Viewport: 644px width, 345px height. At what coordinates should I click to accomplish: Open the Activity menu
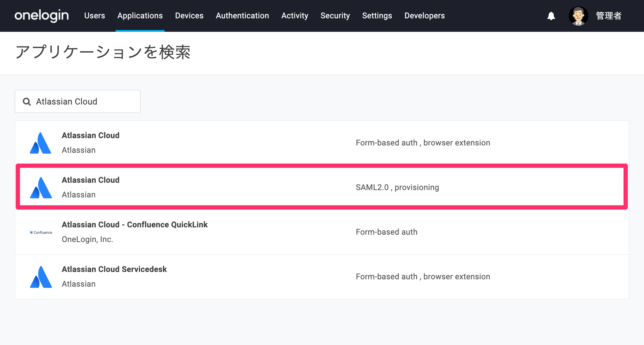[295, 16]
